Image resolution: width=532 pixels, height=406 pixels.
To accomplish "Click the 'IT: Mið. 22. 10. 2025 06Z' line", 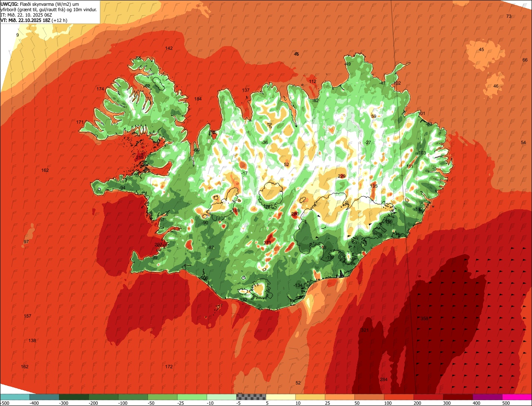I will pyautogui.click(x=26, y=15).
